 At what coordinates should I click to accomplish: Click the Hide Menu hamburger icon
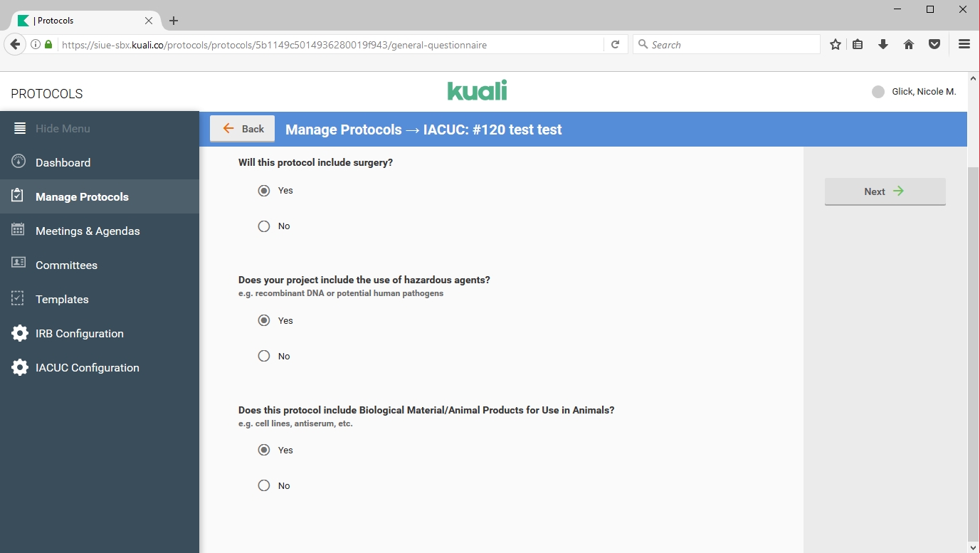[20, 129]
